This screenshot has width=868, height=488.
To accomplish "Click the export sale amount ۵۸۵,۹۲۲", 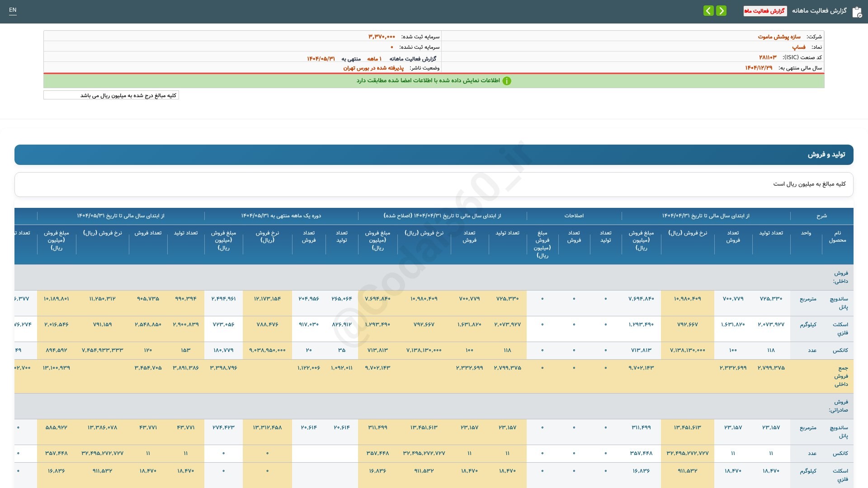I will [x=57, y=427].
